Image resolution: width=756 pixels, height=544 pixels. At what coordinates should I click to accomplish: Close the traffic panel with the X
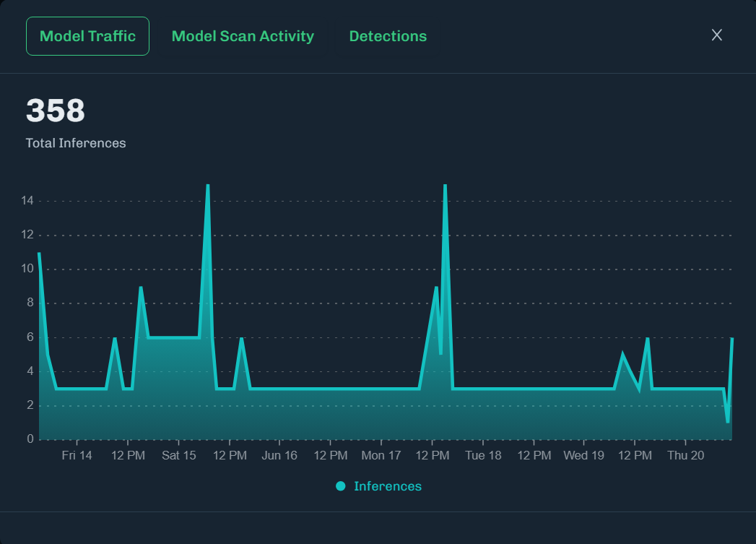pos(716,35)
